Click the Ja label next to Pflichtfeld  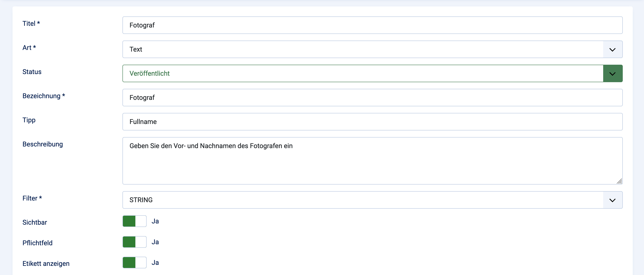(155, 242)
